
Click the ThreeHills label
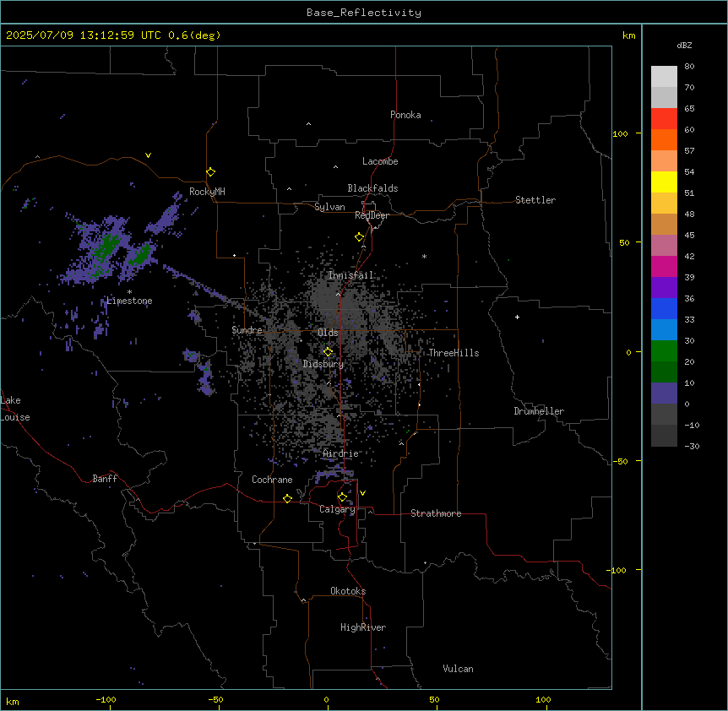click(454, 353)
